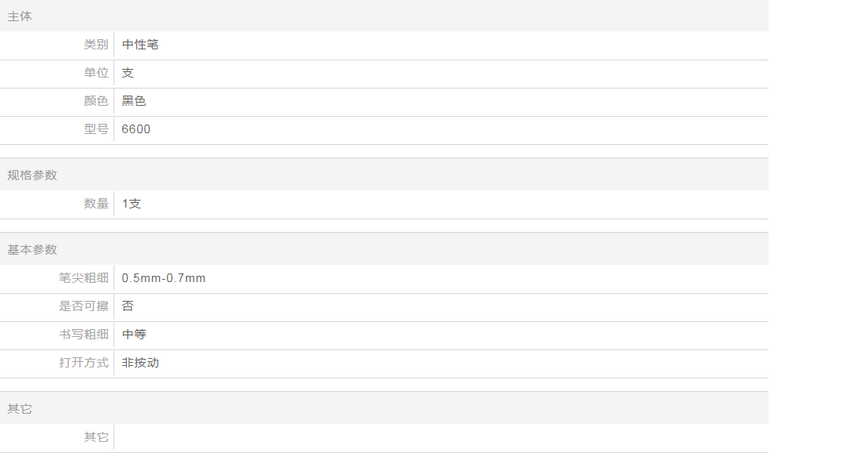Click the 型号 label
Image resolution: width=868 pixels, height=456 pixels.
pyautogui.click(x=96, y=129)
